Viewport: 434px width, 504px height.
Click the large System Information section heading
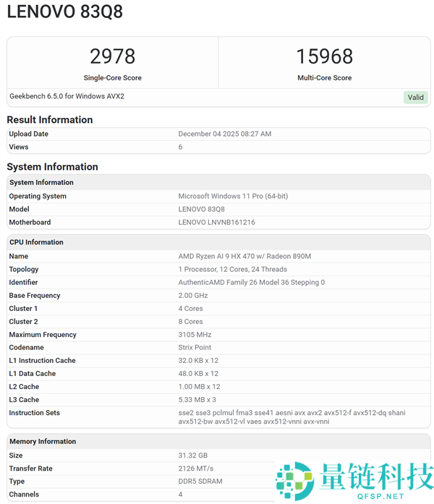(x=52, y=166)
